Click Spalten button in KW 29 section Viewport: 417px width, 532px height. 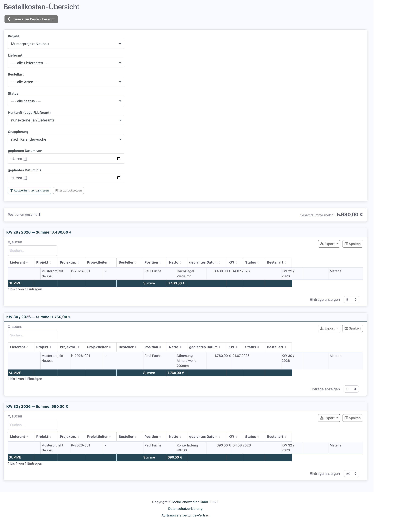click(x=352, y=244)
